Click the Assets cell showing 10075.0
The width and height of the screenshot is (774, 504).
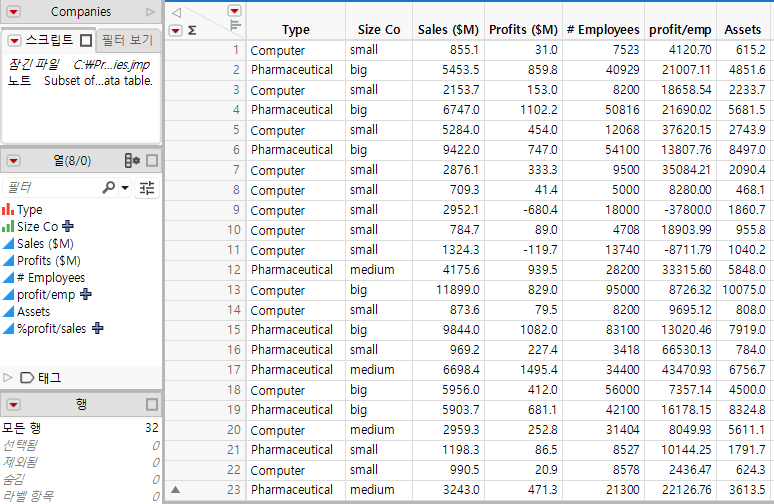[743, 290]
